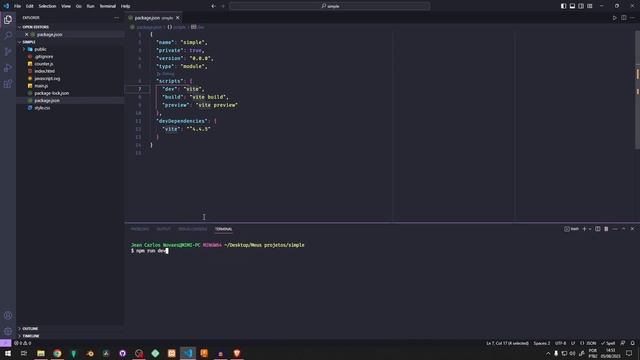Open the Selection menu
640x360 pixels.
click(x=47, y=6)
